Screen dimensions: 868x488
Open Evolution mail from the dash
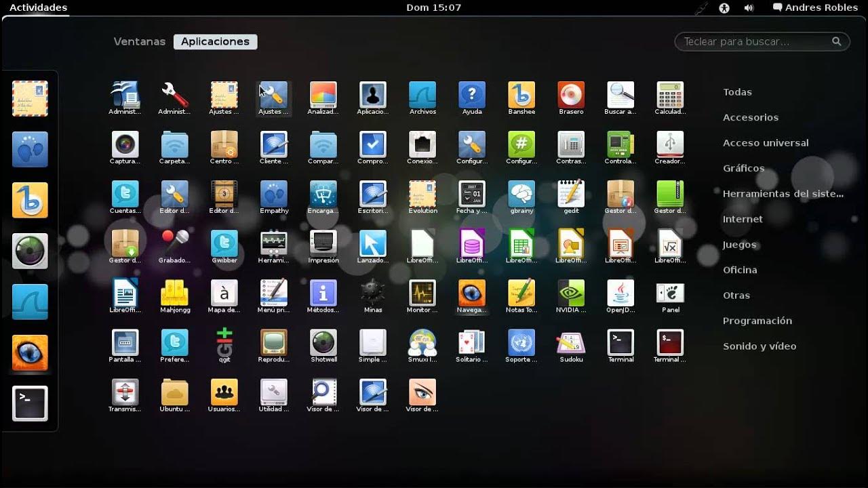click(x=30, y=98)
